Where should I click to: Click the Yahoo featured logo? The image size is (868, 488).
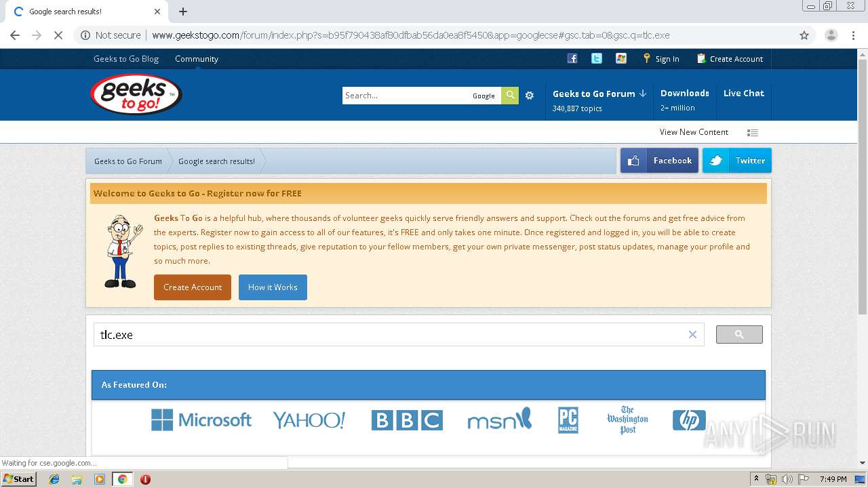309,420
